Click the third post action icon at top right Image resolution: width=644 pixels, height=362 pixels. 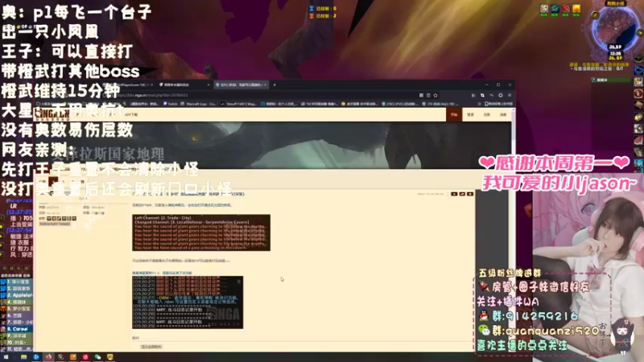pyautogui.click(x=470, y=194)
